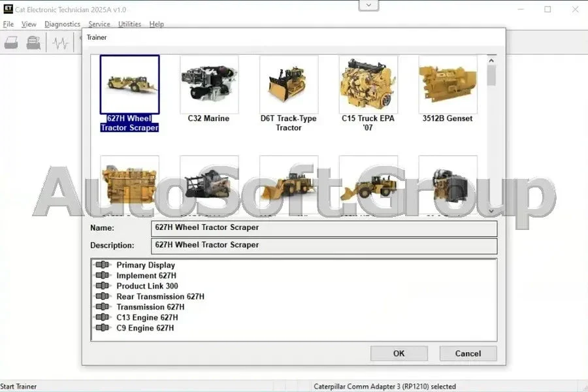Click the trainer list scroll down arrow

(x=491, y=210)
